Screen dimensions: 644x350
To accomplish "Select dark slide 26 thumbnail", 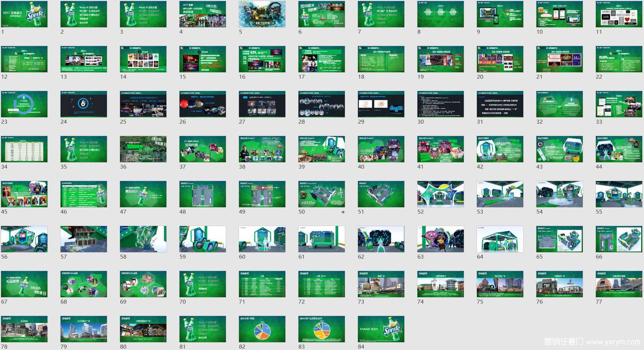I will [x=203, y=104].
